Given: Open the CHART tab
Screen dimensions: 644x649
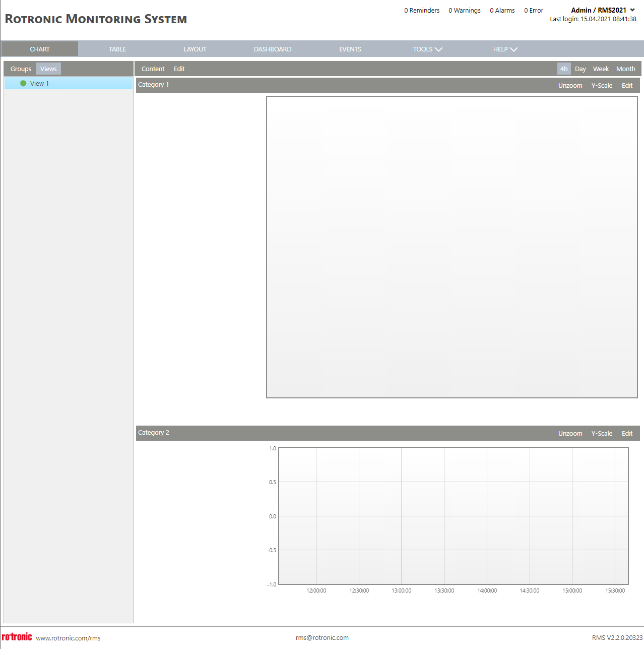Looking at the screenshot, I should pyautogui.click(x=40, y=49).
